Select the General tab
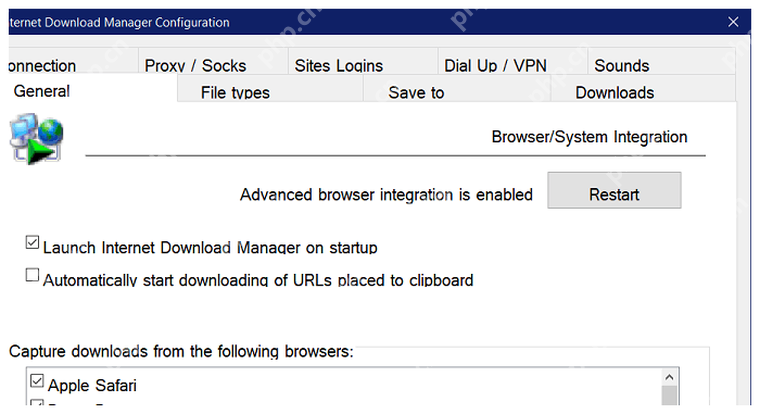760x414 pixels. click(92, 88)
